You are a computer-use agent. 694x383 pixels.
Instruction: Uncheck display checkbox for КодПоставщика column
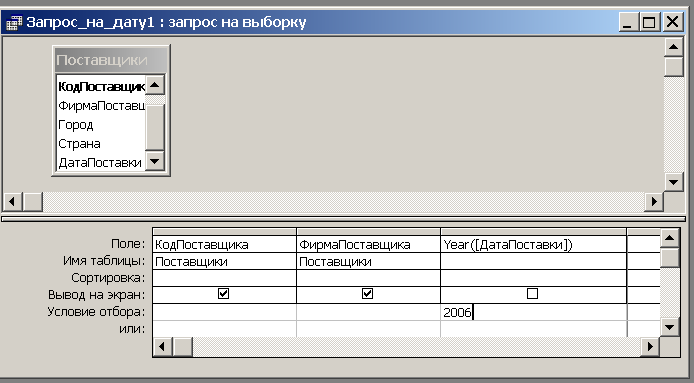click(224, 294)
